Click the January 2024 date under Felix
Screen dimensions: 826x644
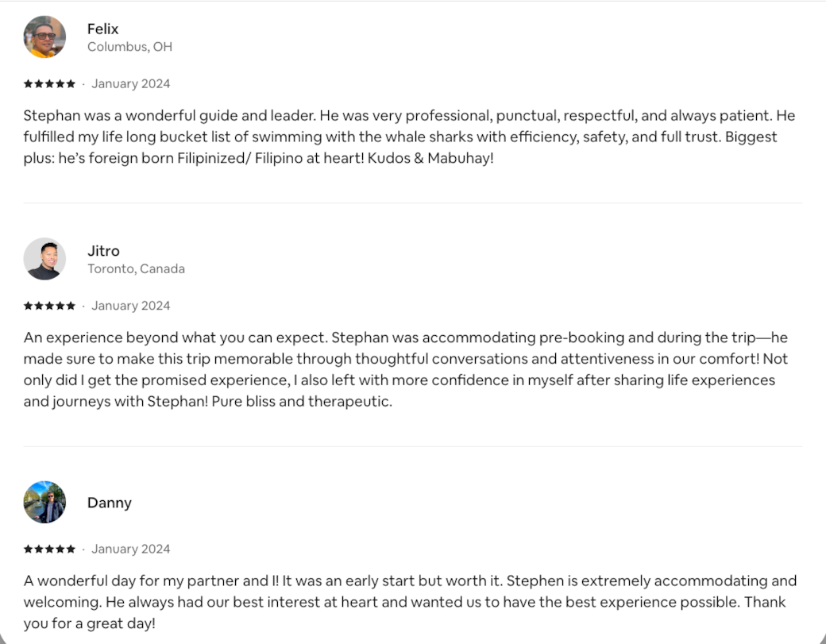(130, 83)
